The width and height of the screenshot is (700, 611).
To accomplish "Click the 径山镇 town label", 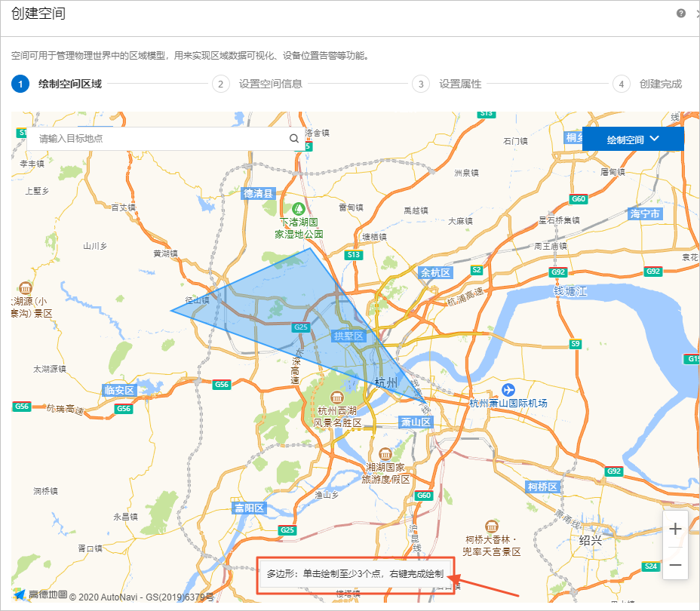I will (x=198, y=300).
